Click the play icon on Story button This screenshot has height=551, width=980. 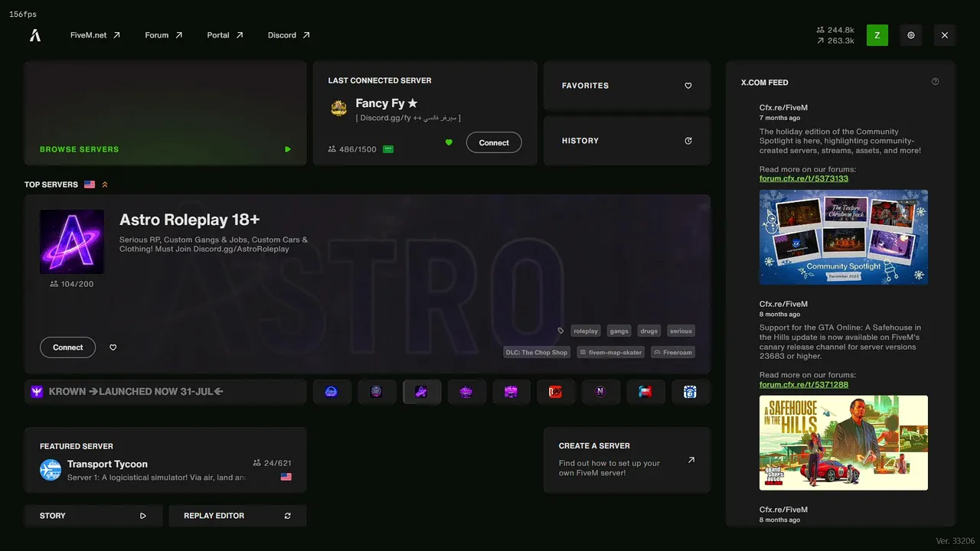click(143, 516)
